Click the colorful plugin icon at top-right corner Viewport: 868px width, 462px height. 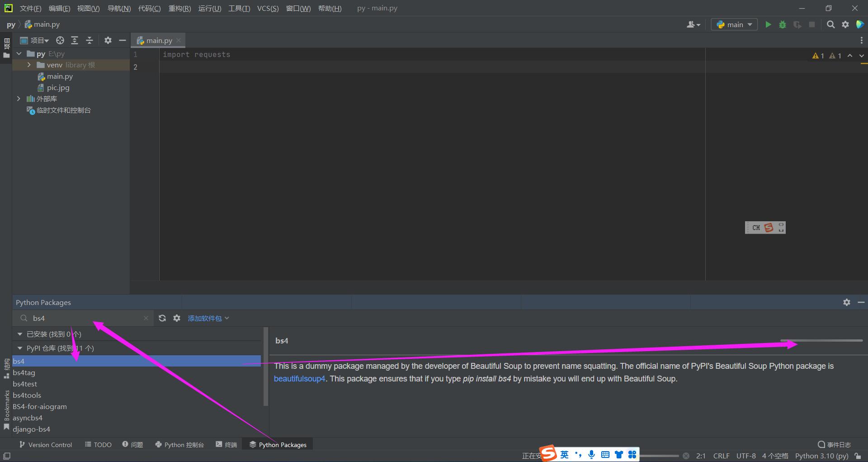(x=860, y=24)
